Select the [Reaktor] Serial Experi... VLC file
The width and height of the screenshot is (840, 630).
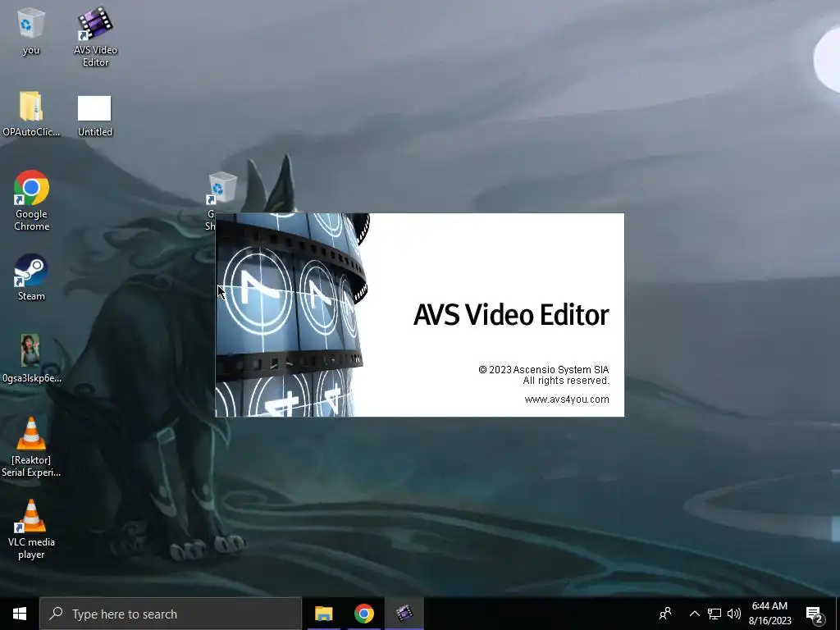click(31, 447)
